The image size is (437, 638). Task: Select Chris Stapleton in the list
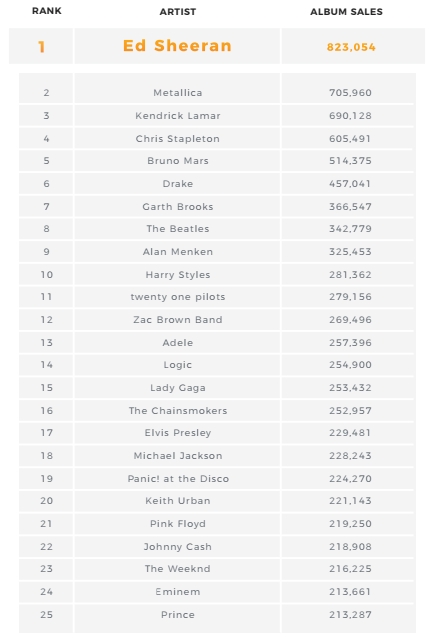[x=177, y=139]
